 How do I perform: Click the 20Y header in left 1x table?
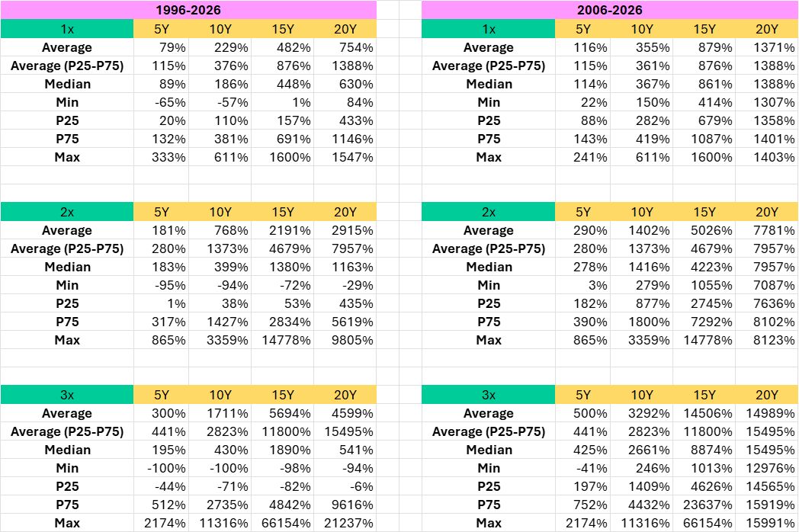pyautogui.click(x=345, y=29)
